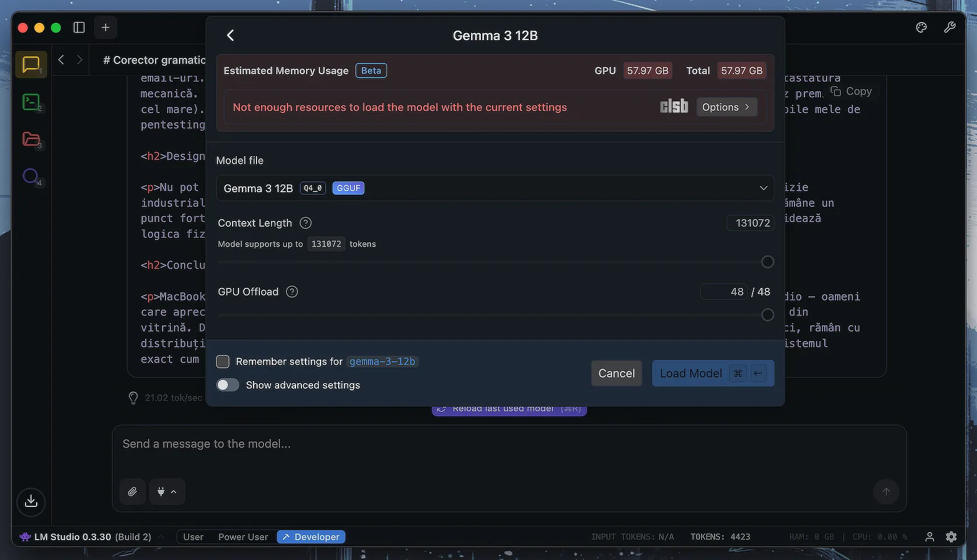Check Remember settings for gemma-3-12b
Image resolution: width=977 pixels, height=560 pixels.
[223, 361]
